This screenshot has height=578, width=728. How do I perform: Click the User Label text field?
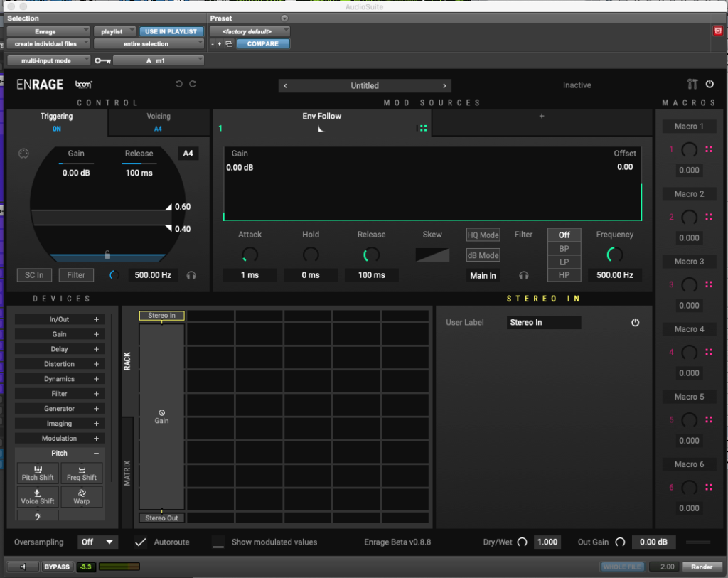tap(544, 323)
